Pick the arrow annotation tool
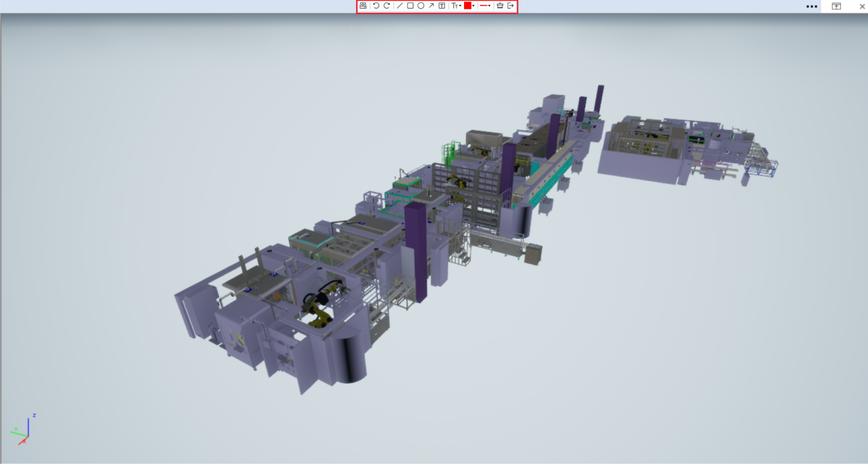Viewport: 868px width, 464px height. pyautogui.click(x=431, y=6)
